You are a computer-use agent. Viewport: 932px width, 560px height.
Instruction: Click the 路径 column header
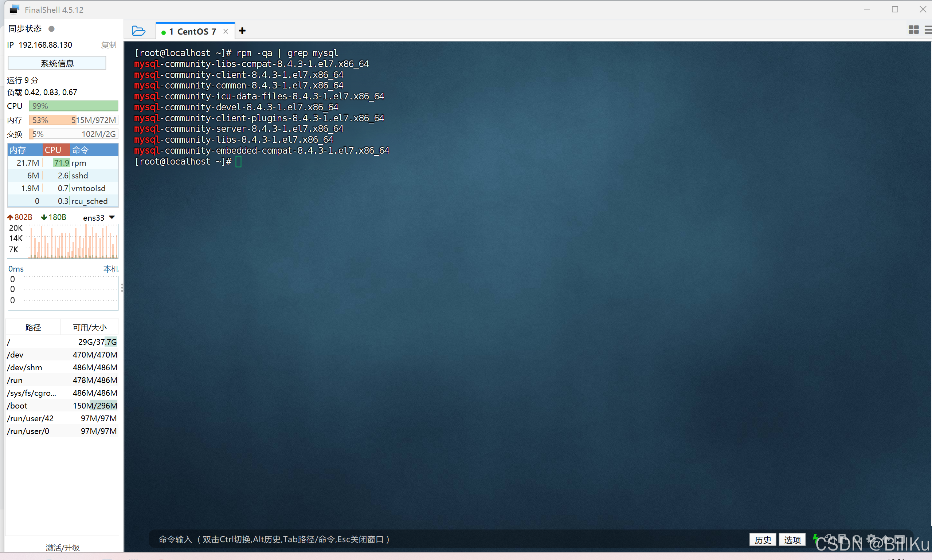coord(33,327)
